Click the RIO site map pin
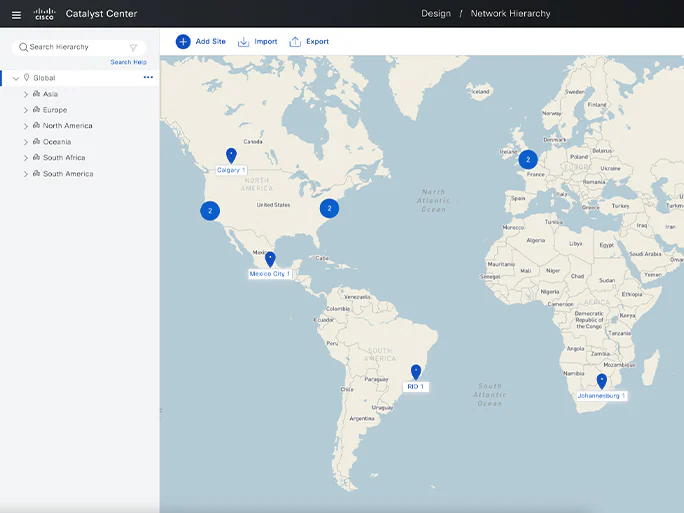 [416, 372]
